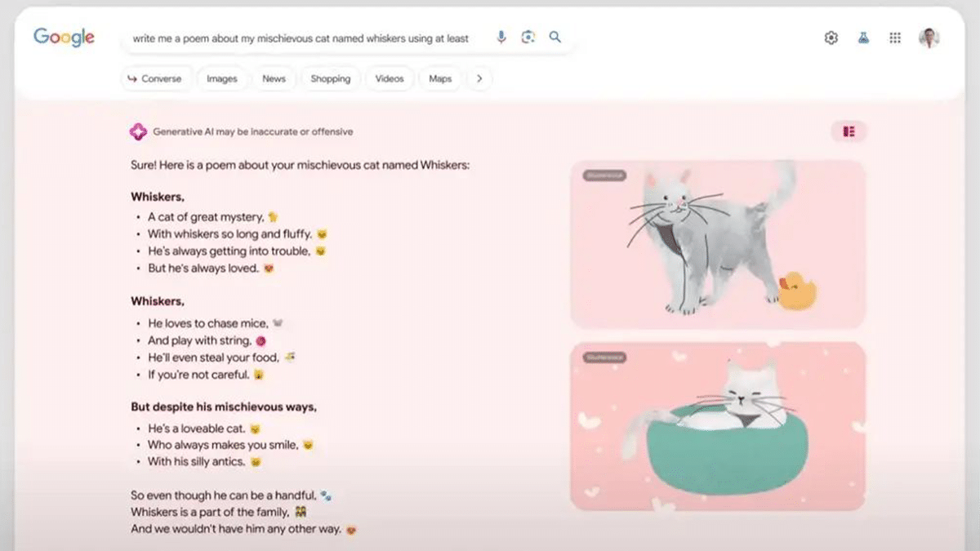Open the cat with rubber duck image
The height and width of the screenshot is (551, 980).
(718, 243)
